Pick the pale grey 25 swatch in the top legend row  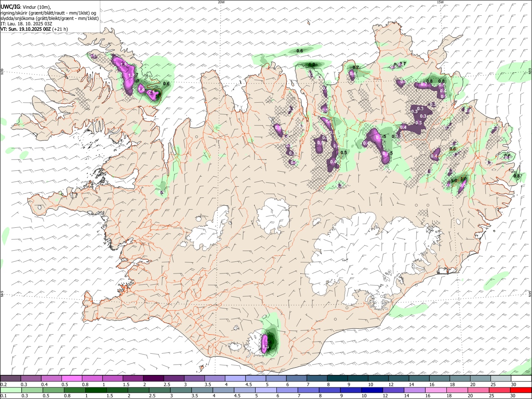(x=500, y=379)
